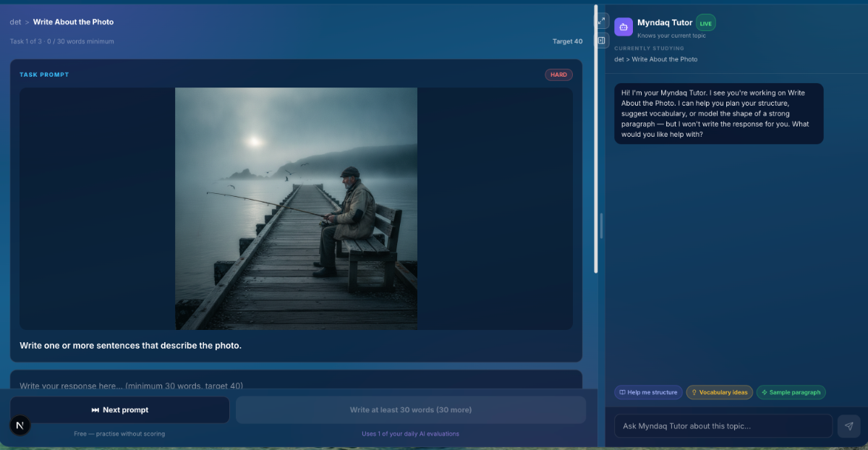Click the HARD difficulty badge
Image resolution: width=868 pixels, height=450 pixels.
click(x=558, y=75)
